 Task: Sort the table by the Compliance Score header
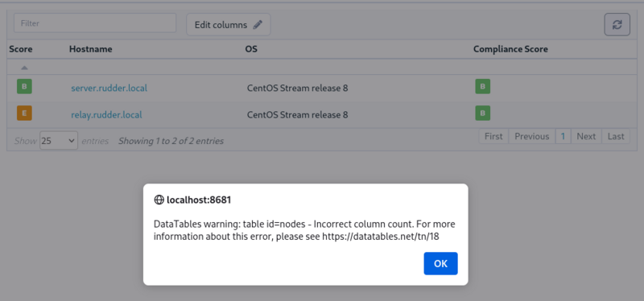[510, 49]
